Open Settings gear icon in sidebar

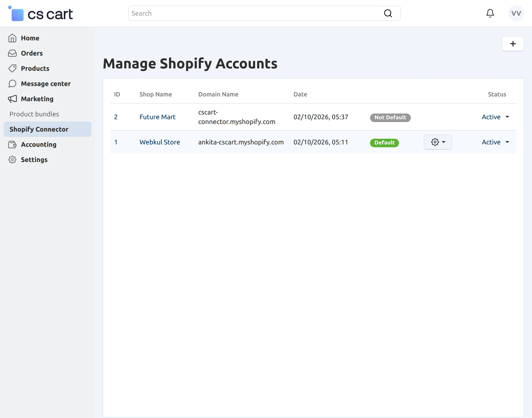pos(12,160)
